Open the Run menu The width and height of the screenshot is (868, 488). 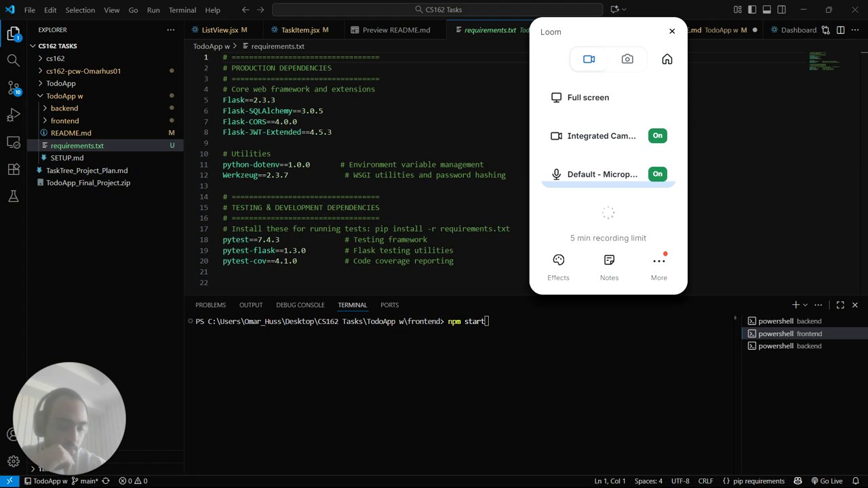(153, 10)
